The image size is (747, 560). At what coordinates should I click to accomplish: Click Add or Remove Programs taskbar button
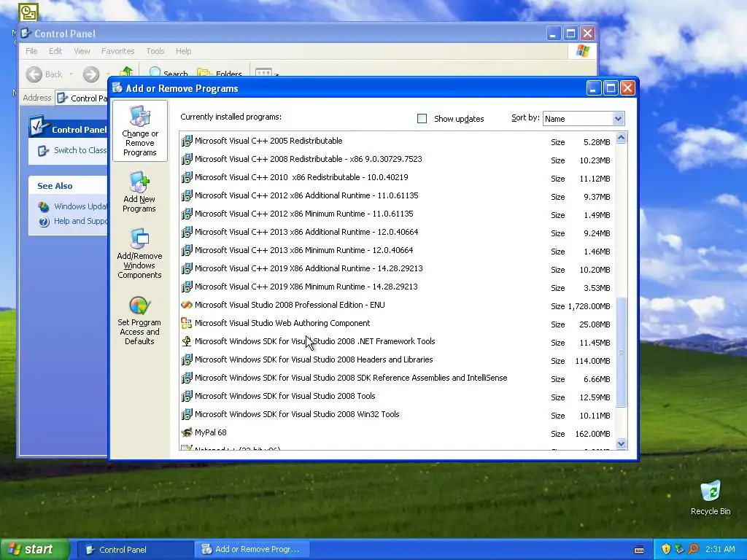[x=252, y=550]
